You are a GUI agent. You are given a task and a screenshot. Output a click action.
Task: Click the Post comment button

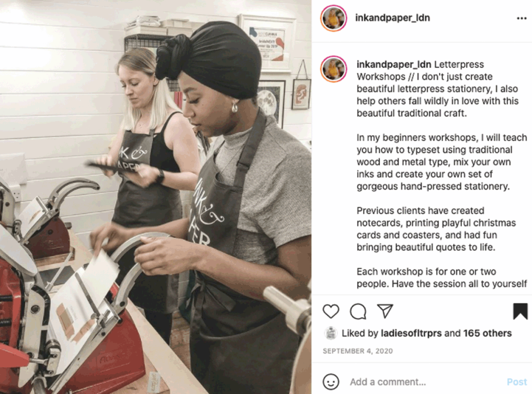click(x=517, y=382)
